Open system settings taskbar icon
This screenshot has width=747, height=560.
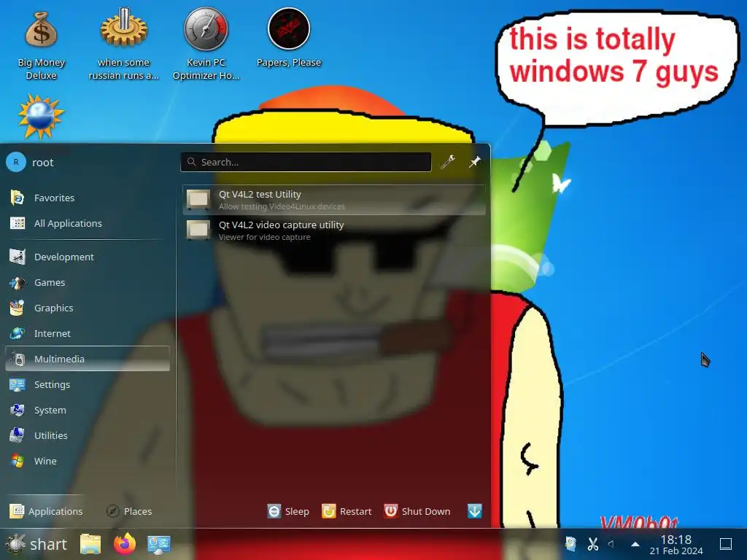click(x=158, y=544)
